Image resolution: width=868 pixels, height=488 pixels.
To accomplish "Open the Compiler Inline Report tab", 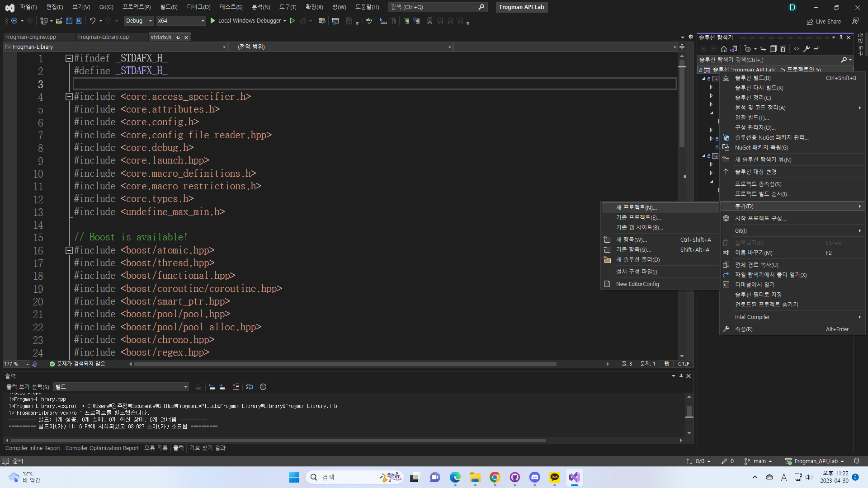I will (33, 448).
